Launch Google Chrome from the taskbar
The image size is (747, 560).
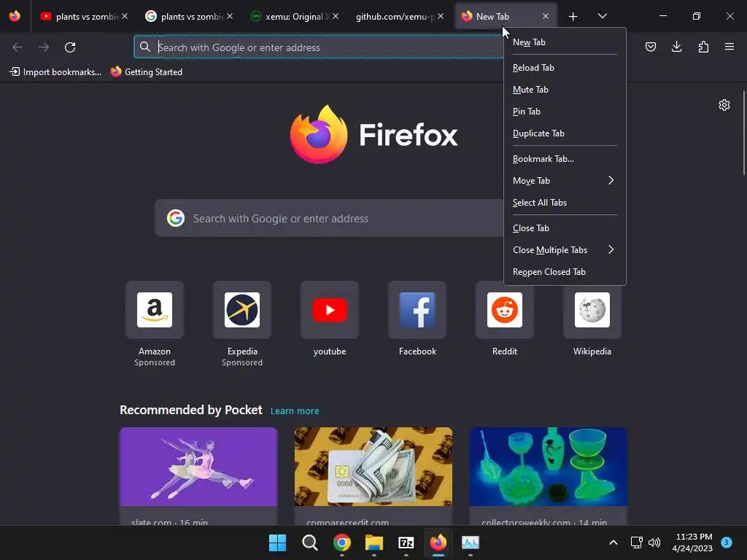[341, 542]
